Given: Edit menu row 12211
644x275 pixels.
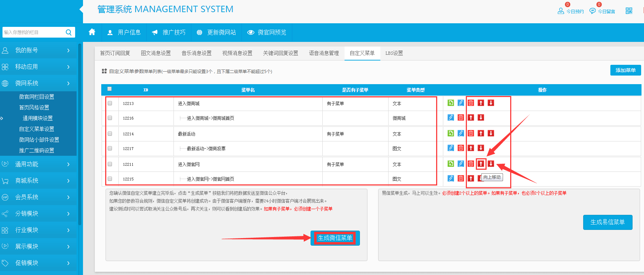Looking at the screenshot, I should [461, 164].
